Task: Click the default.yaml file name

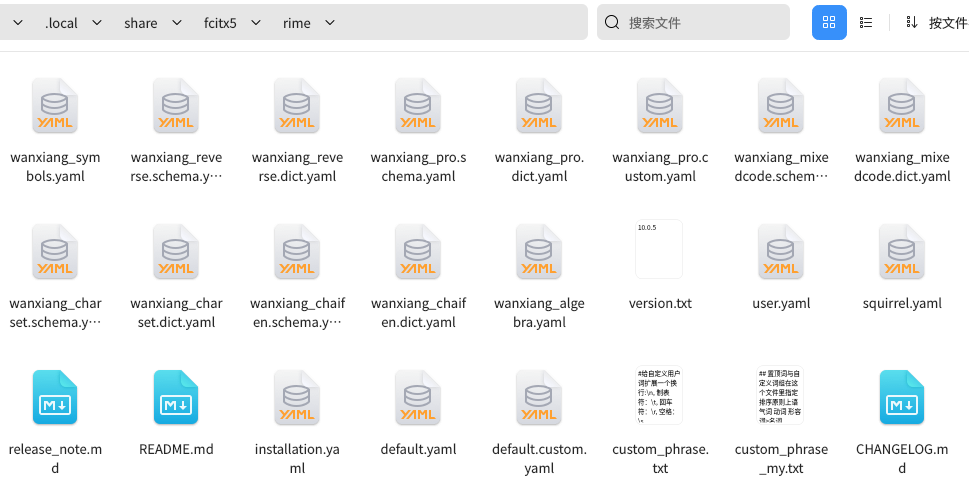Action: pos(418,449)
